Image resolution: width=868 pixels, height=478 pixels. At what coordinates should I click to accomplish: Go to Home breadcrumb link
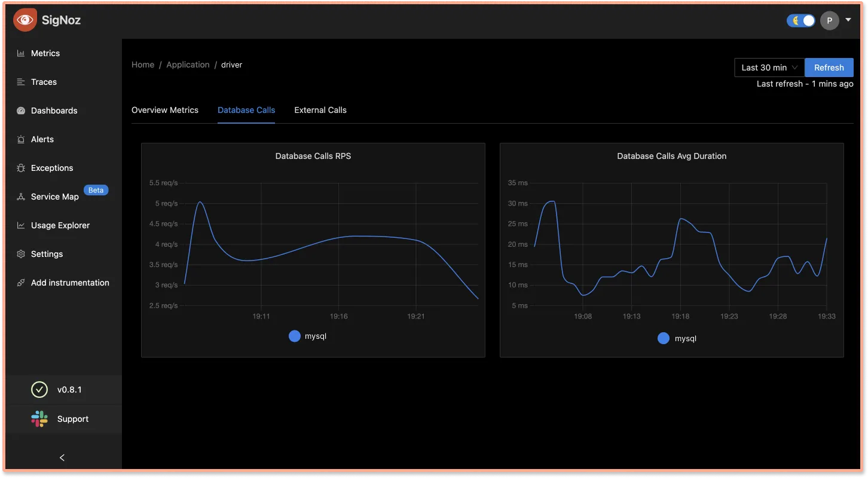pyautogui.click(x=143, y=65)
